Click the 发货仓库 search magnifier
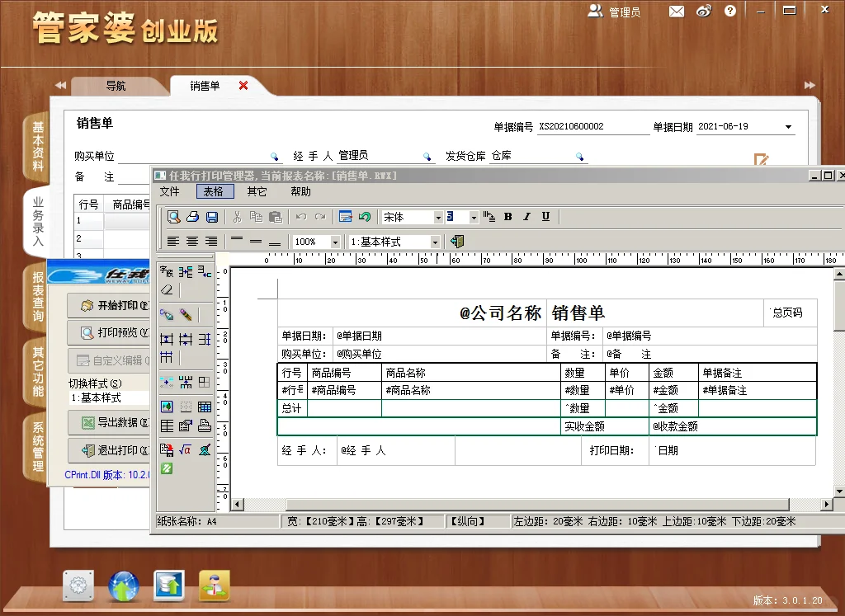This screenshot has height=616, width=845. 580,157
